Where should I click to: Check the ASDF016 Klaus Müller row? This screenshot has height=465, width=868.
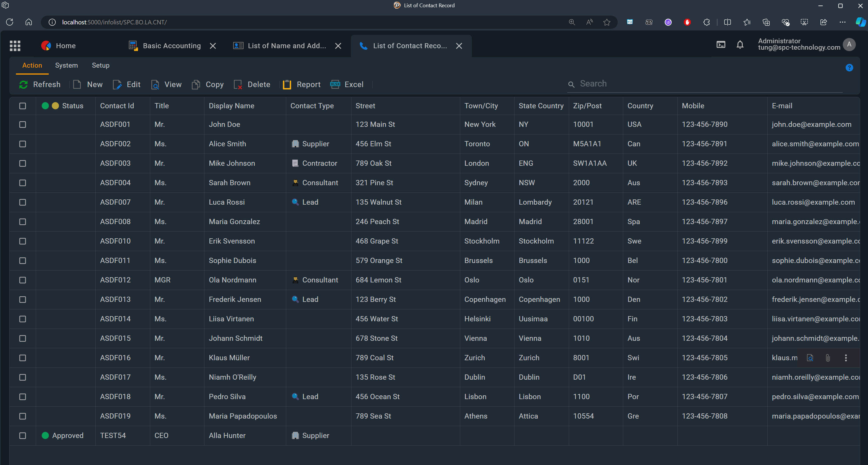[x=23, y=358]
